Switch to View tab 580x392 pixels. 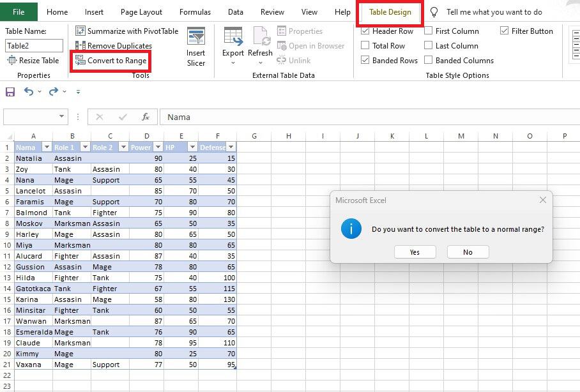[309, 12]
